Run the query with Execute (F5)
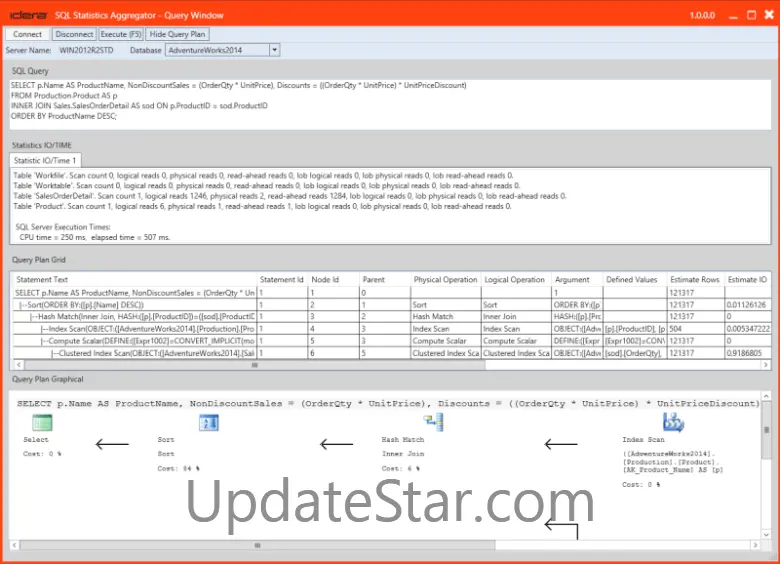Image resolution: width=780 pixels, height=564 pixels. click(x=121, y=34)
